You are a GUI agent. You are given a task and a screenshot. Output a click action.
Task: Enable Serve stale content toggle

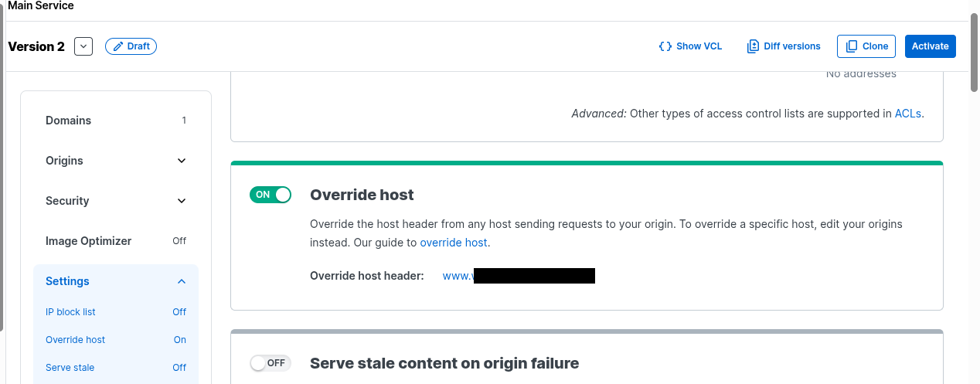(x=271, y=363)
